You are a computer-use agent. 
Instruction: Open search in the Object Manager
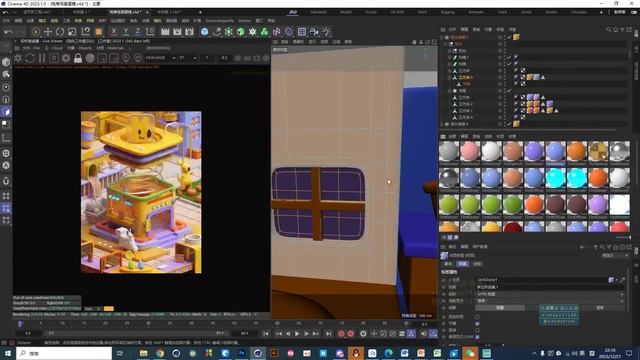pos(609,29)
